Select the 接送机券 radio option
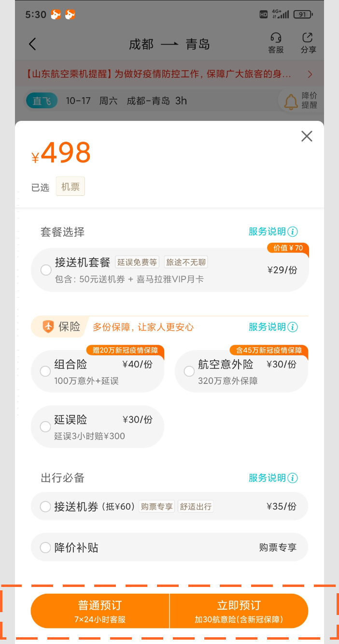 pos(45,506)
